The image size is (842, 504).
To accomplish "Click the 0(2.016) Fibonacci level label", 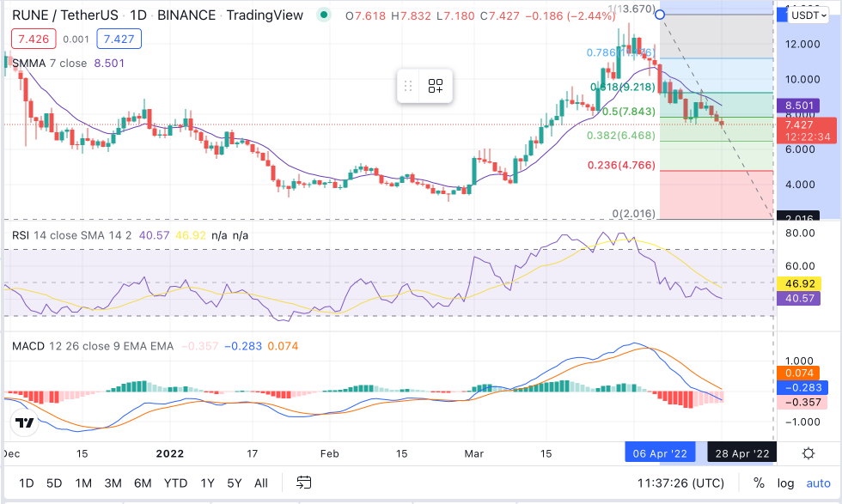I will click(x=634, y=214).
